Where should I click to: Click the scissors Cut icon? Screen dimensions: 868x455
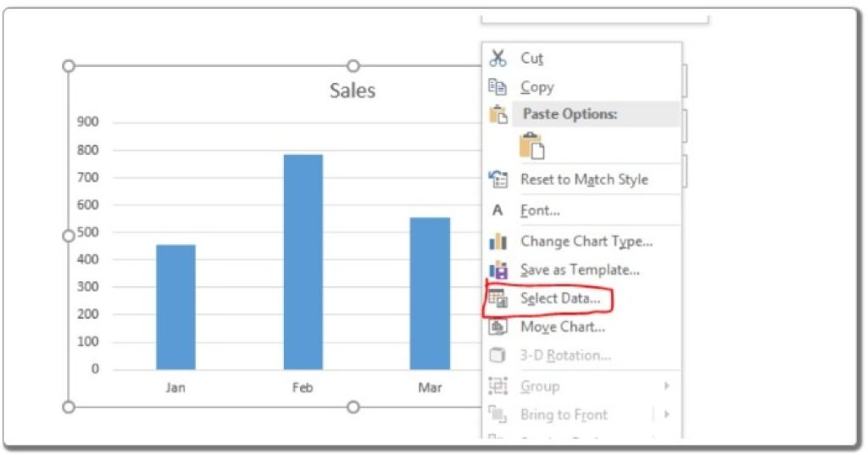click(498, 58)
